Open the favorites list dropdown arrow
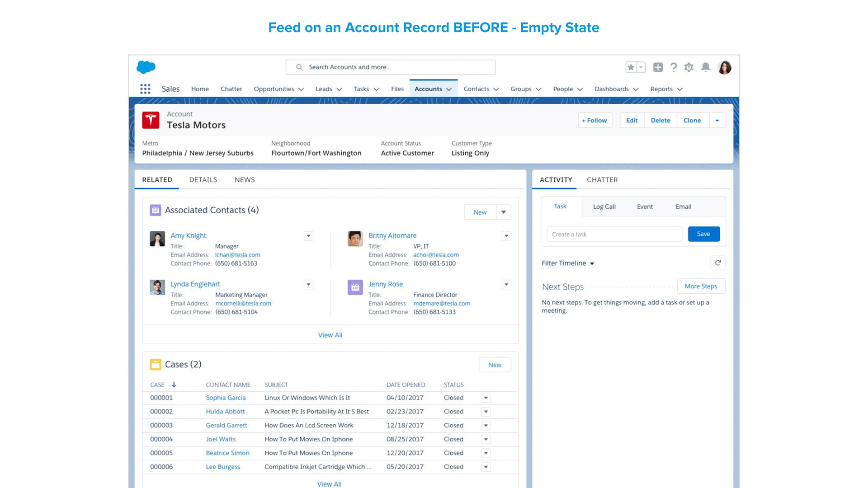868x488 pixels. coord(641,67)
